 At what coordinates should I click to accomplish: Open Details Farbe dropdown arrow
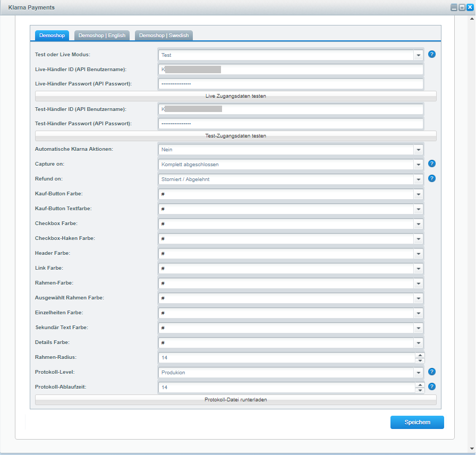pos(418,343)
